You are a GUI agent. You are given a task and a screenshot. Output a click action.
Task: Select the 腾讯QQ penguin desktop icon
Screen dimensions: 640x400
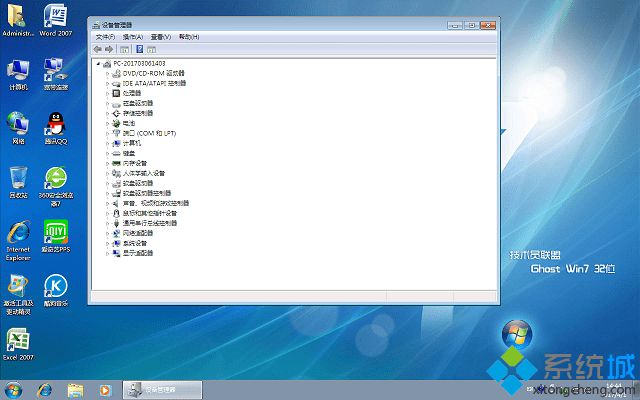56,128
